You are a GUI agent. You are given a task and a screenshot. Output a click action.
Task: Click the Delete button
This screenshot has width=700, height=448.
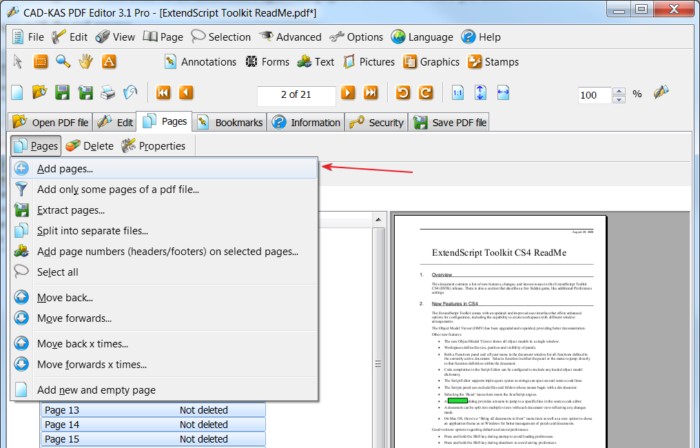(x=90, y=146)
